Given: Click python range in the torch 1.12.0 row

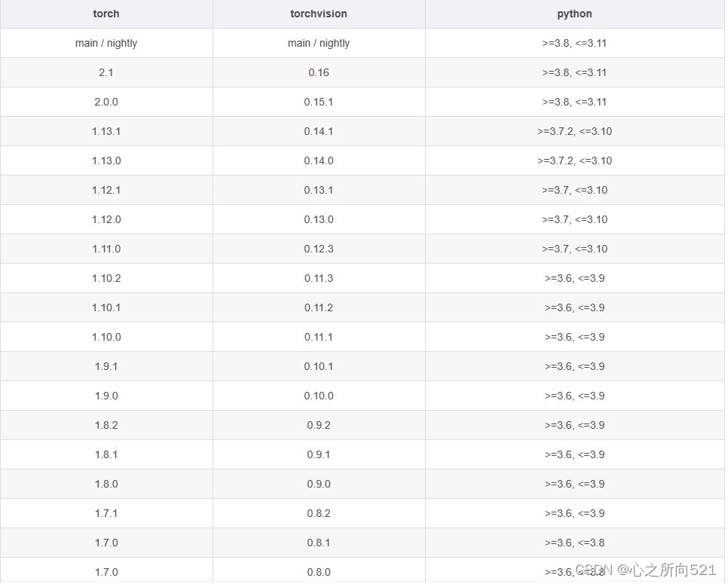Looking at the screenshot, I should (x=575, y=219).
